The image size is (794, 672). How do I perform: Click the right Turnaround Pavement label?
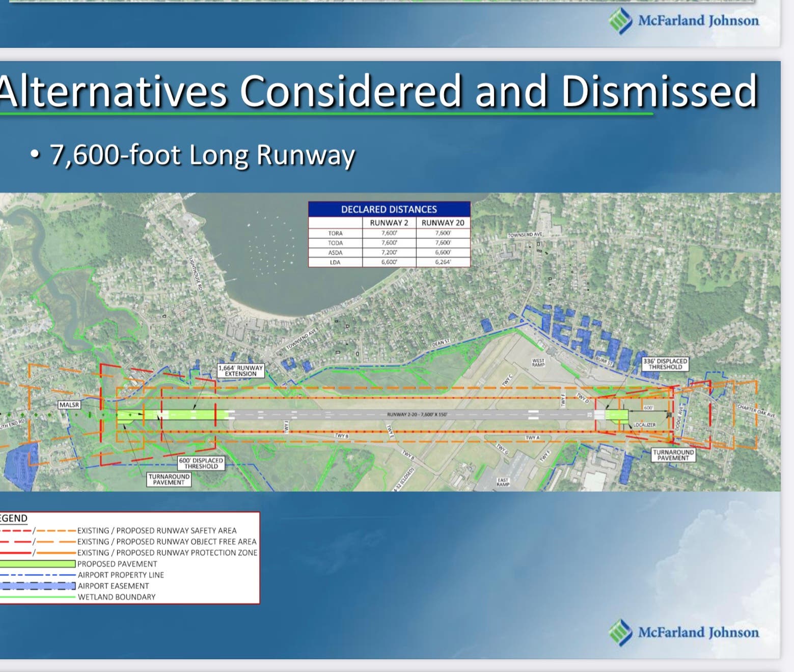[673, 455]
